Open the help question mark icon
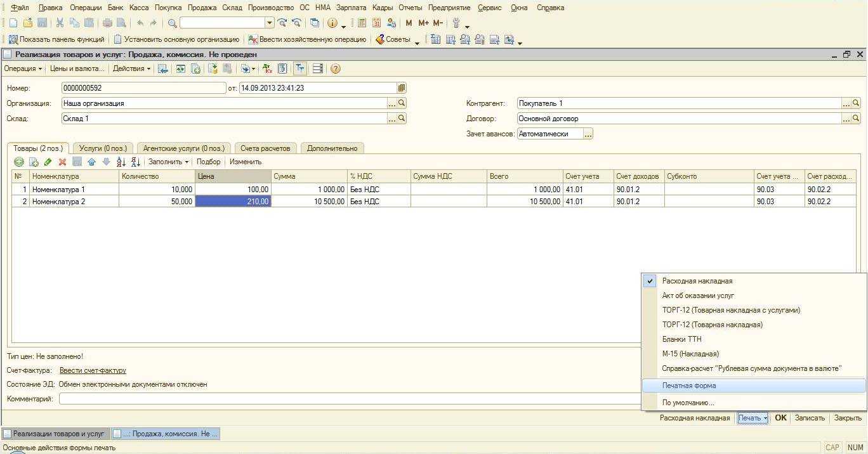 [x=336, y=68]
